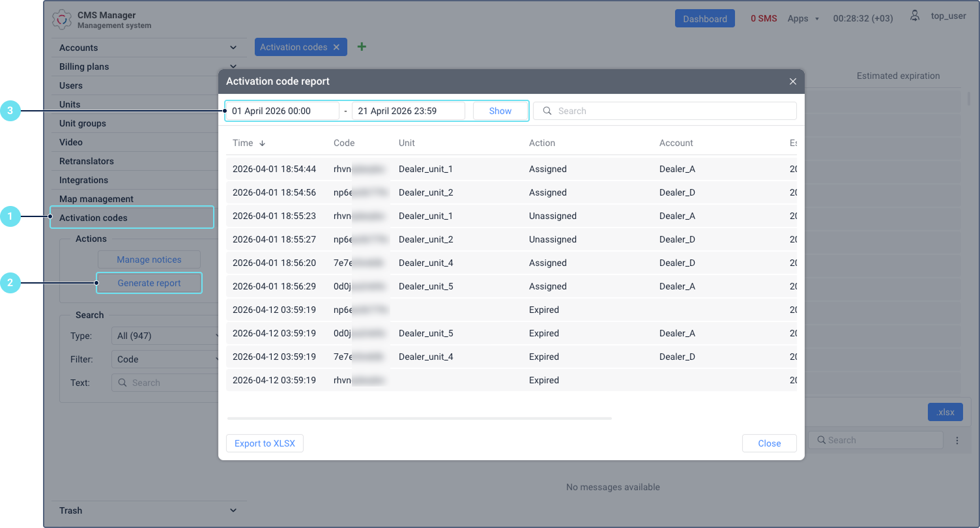Click the magnifier icon in the report Search bar
The image size is (980, 528).
pyautogui.click(x=547, y=110)
